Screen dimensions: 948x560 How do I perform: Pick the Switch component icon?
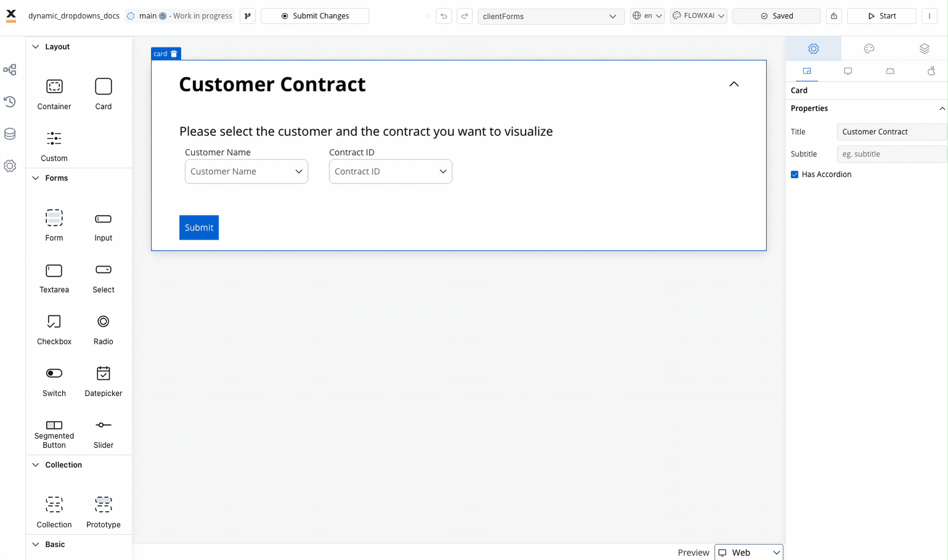pyautogui.click(x=54, y=373)
